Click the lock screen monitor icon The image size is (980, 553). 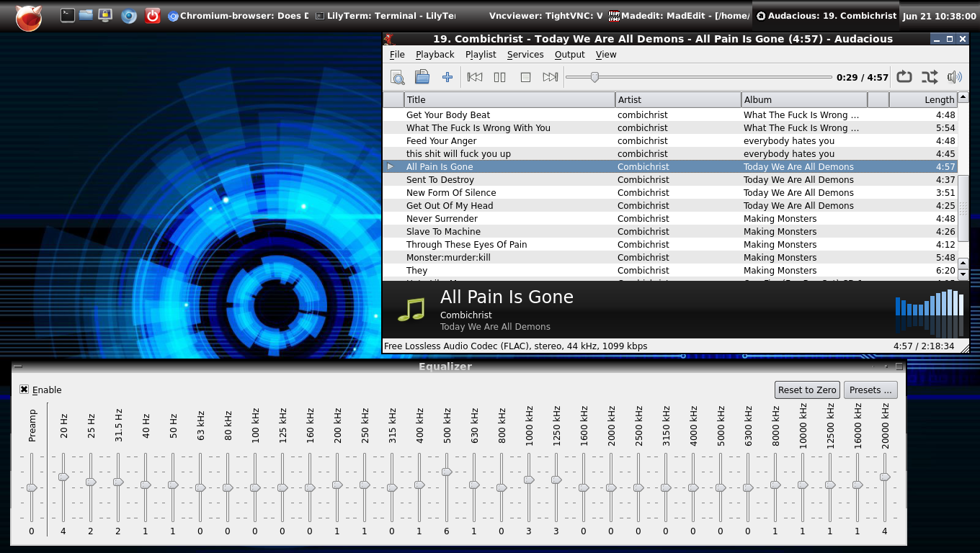coord(105,15)
